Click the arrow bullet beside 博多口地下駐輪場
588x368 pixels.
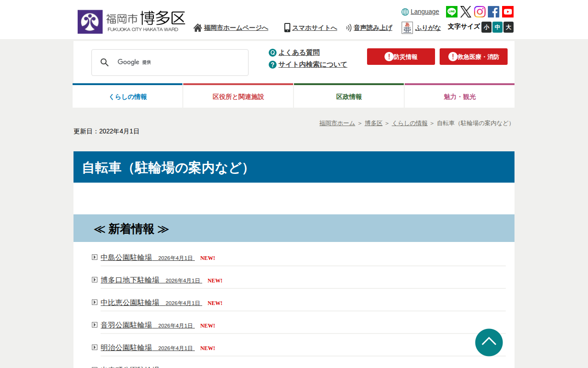[95, 280]
